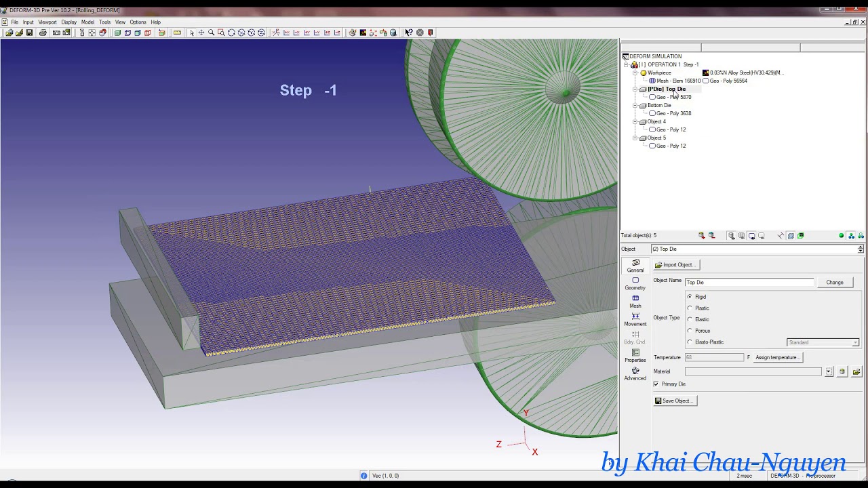Open the Properties settings panel
Viewport: 868px width, 488px height.
coord(635,356)
